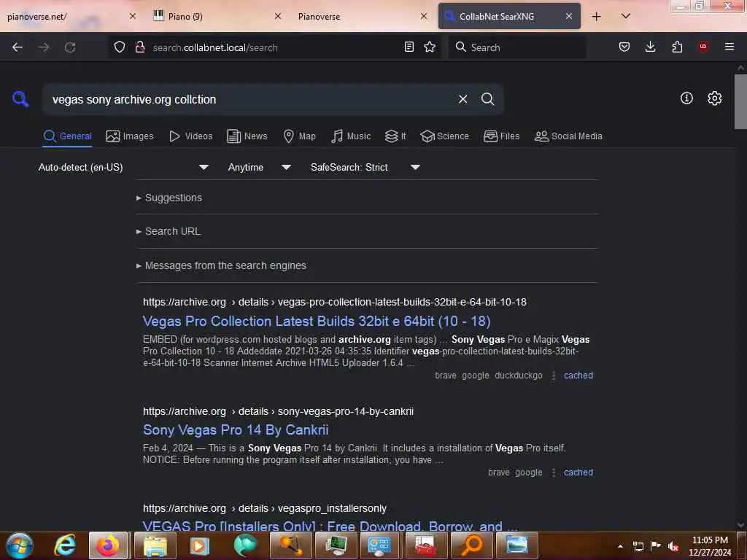Show hidden tray icons arrow

coord(620,546)
